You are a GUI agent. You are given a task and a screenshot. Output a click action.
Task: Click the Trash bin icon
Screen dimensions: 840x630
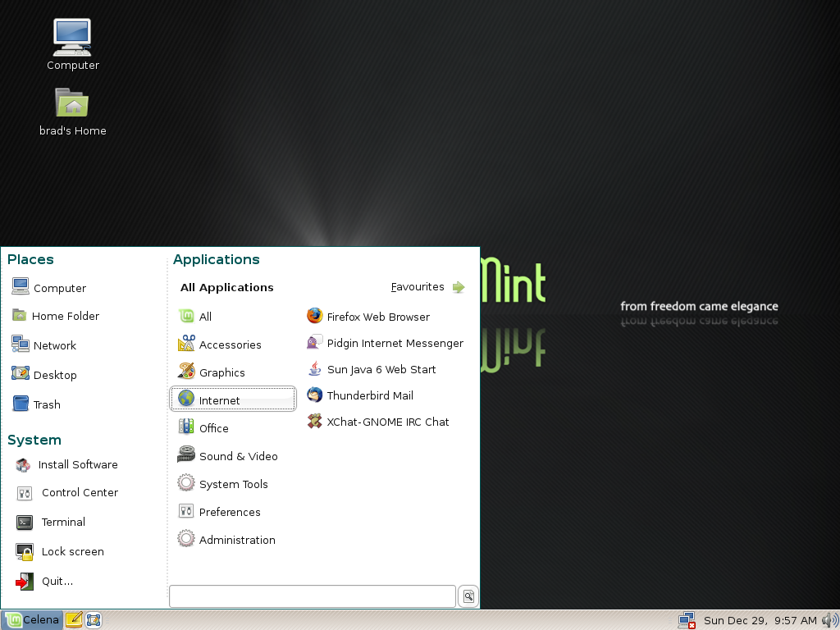(x=21, y=403)
